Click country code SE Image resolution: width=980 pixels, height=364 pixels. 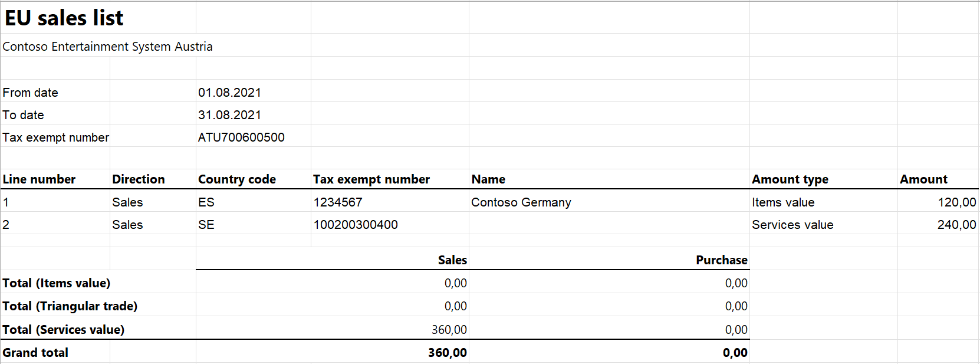point(206,225)
